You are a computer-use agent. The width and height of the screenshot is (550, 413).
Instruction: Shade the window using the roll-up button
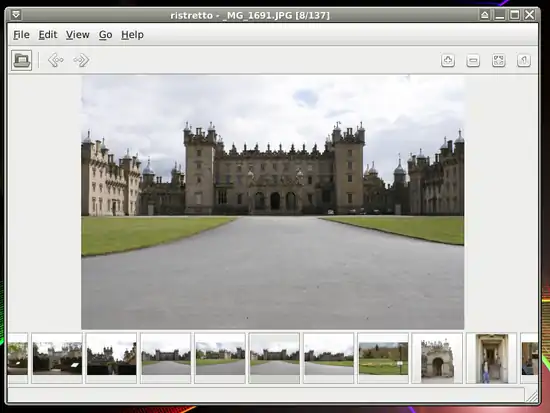click(485, 15)
